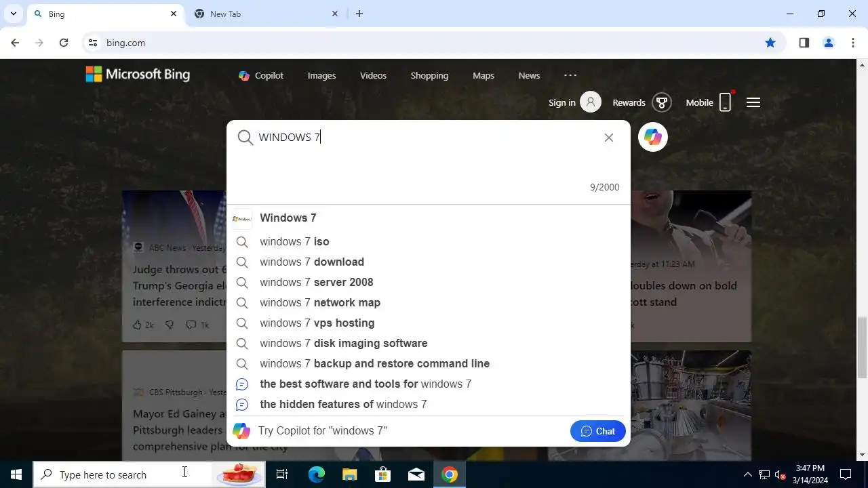Click the user avatar icon beside Sign in

click(591, 102)
